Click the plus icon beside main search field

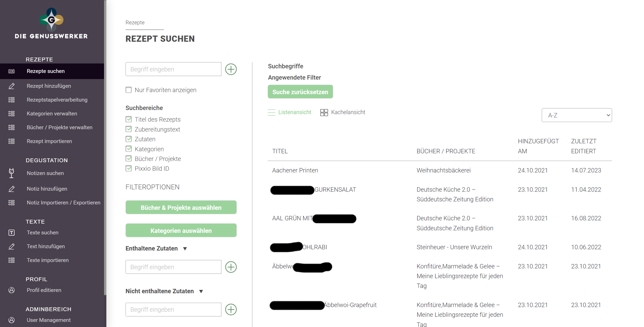(x=231, y=69)
